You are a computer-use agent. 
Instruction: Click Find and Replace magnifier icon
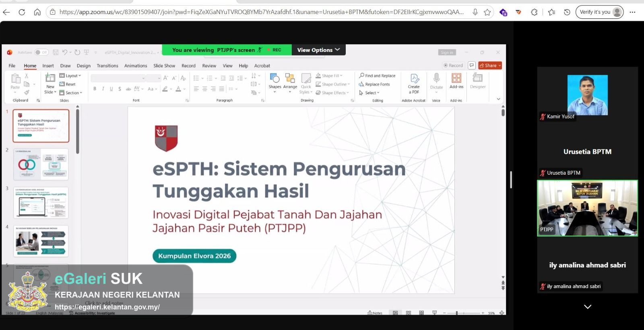click(x=361, y=75)
